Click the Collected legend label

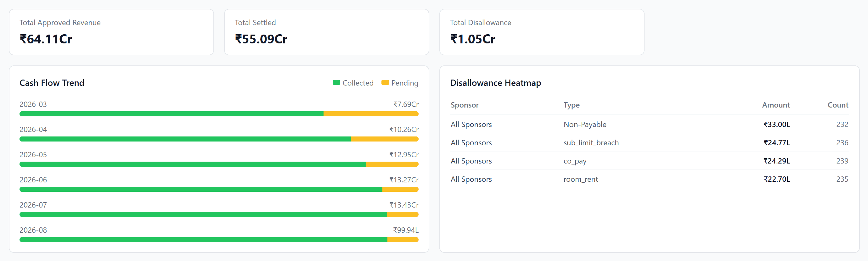358,83
